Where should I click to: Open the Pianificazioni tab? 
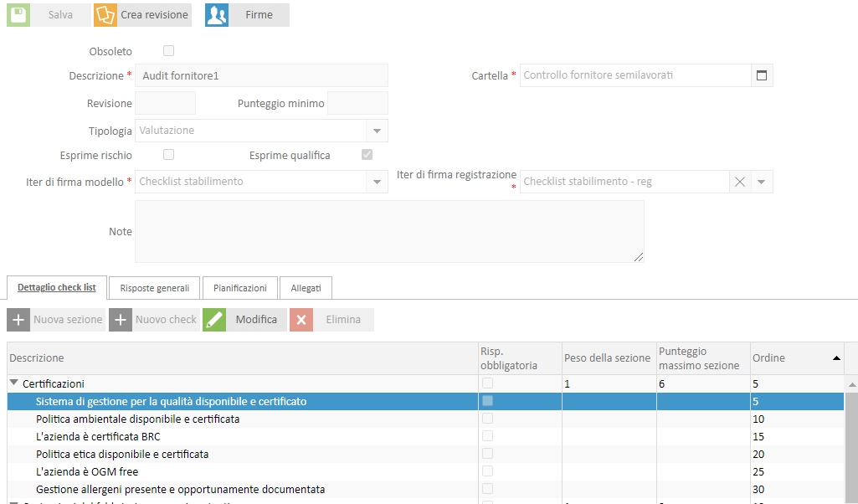[240, 288]
